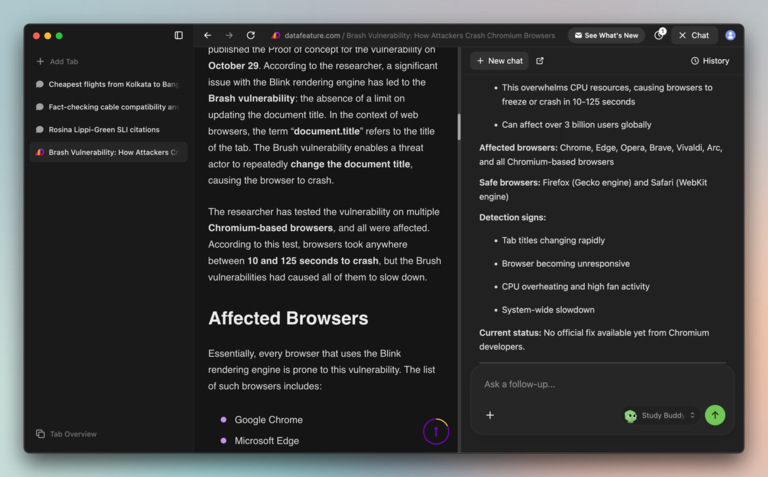
Task: Click the chat icon beside Cheapest flights tab
Action: point(40,84)
